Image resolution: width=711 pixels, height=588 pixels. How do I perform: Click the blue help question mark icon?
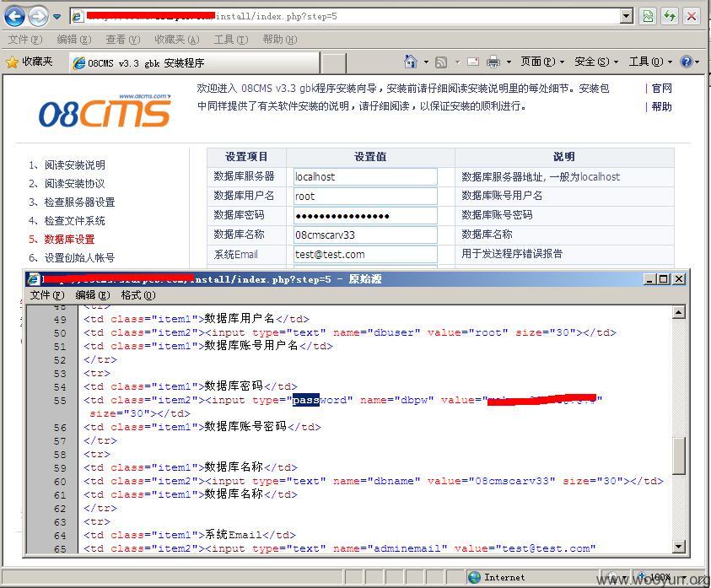pos(686,62)
